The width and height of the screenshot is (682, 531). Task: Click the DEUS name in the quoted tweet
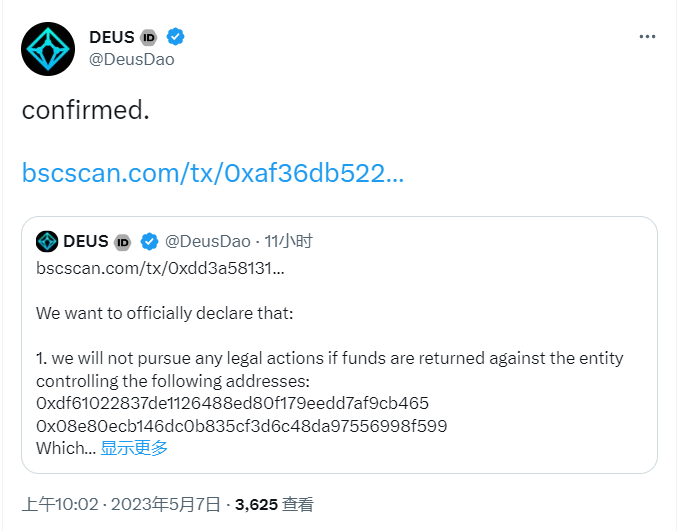86,242
